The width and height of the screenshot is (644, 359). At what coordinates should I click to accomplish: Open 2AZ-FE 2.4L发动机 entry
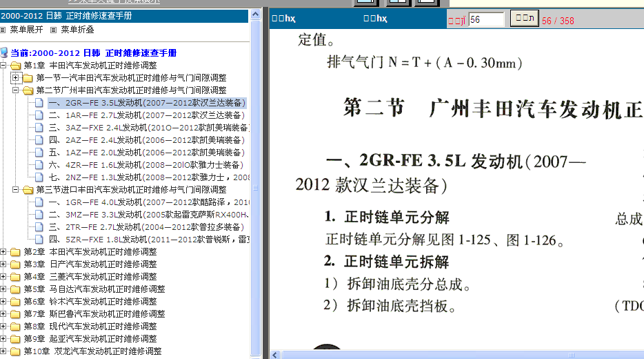147,140
